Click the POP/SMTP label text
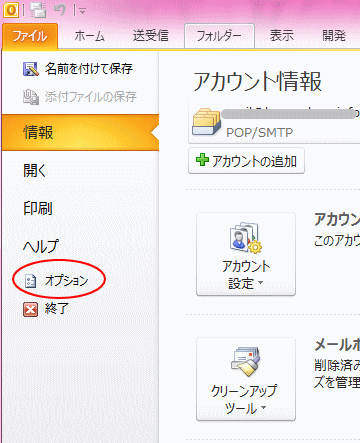Image resolution: width=360 pixels, height=443 pixels. click(259, 133)
